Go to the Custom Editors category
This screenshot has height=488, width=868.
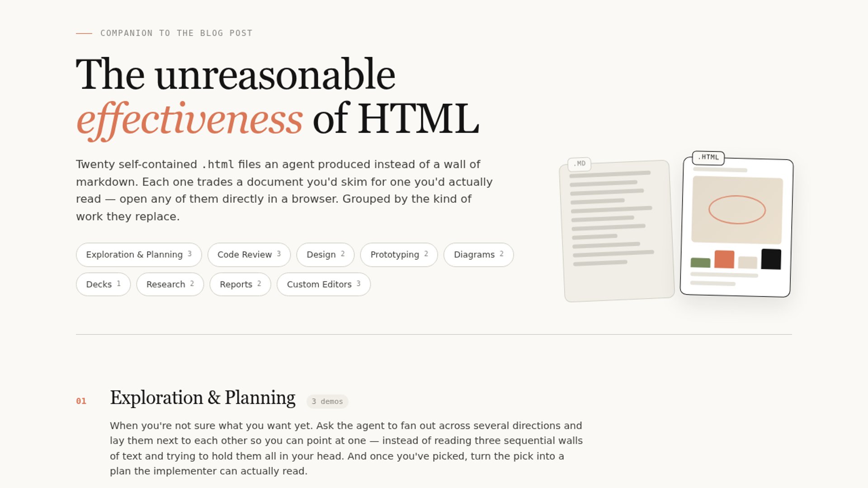(324, 285)
